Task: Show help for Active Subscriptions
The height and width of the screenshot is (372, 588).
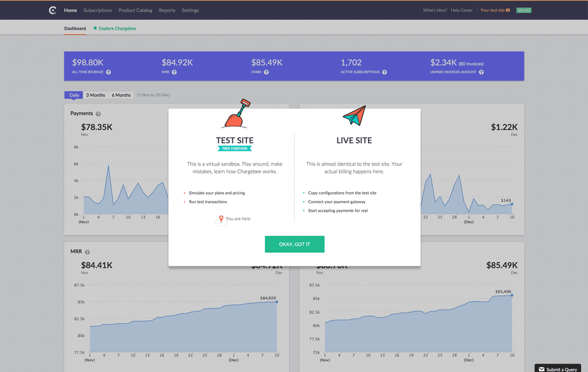Action: coord(384,72)
